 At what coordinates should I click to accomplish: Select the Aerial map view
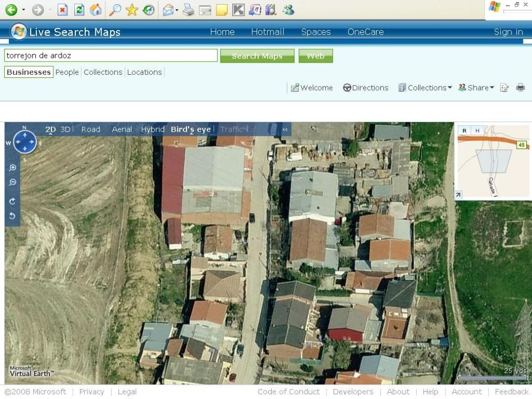point(122,129)
